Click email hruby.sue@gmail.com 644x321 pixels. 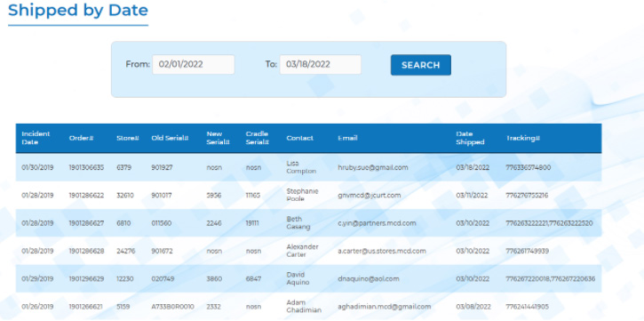coord(373,167)
